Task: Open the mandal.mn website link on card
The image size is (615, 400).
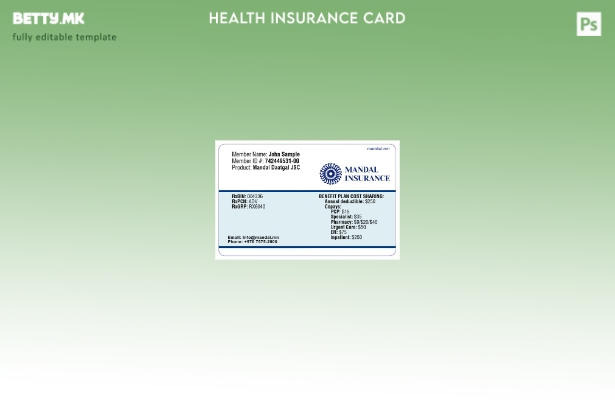Action: [x=377, y=148]
